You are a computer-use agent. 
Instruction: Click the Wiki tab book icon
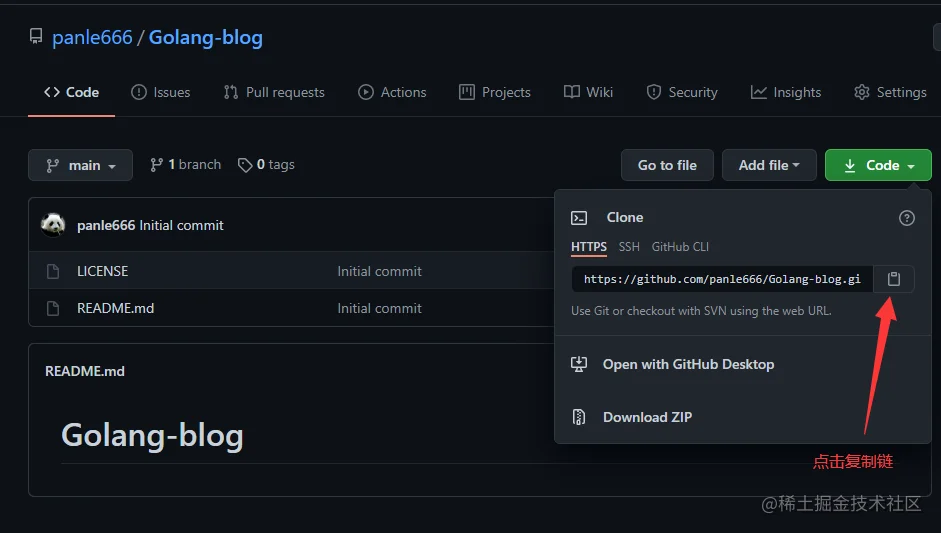click(x=572, y=92)
